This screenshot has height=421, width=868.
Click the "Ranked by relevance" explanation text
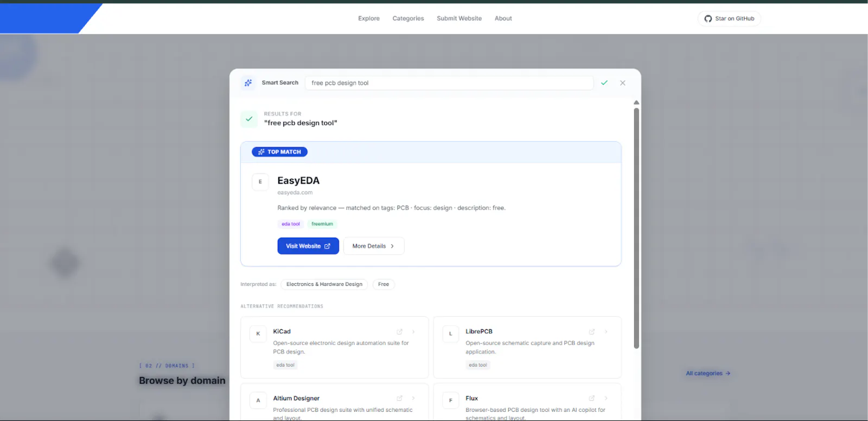point(391,208)
